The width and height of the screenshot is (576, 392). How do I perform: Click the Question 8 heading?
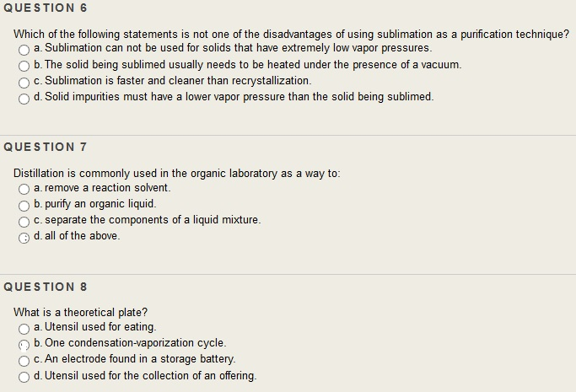[46, 287]
